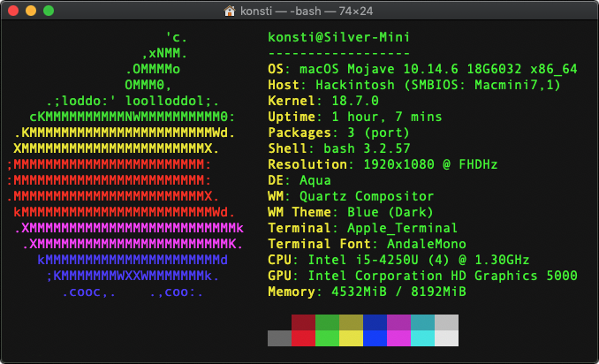Click the Packages value '3 (port)'
The width and height of the screenshot is (599, 364).
click(379, 133)
